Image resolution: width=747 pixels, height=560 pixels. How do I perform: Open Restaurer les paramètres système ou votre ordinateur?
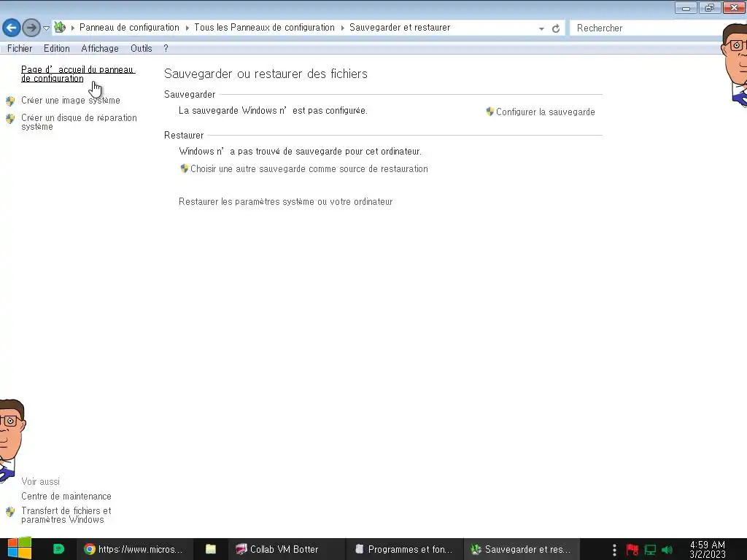click(285, 201)
